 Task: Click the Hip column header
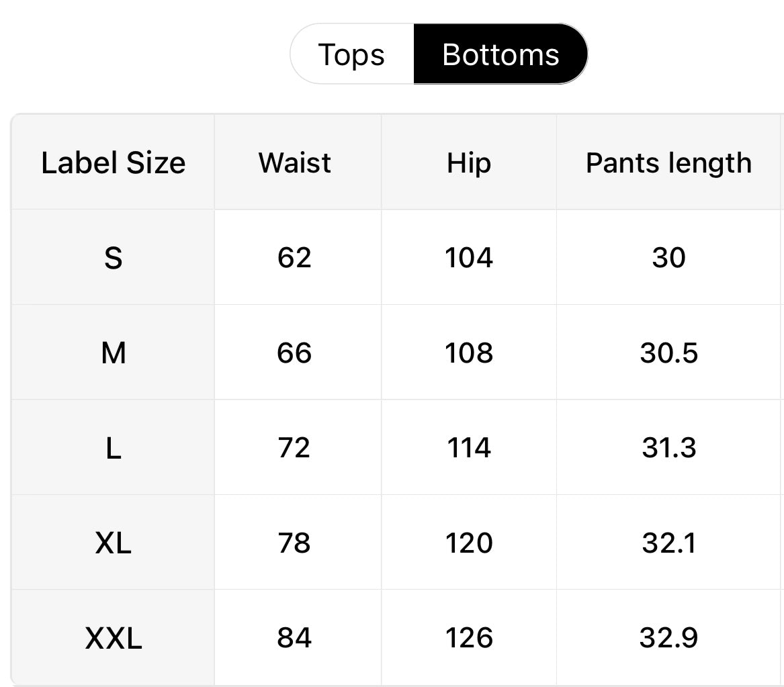click(x=469, y=163)
